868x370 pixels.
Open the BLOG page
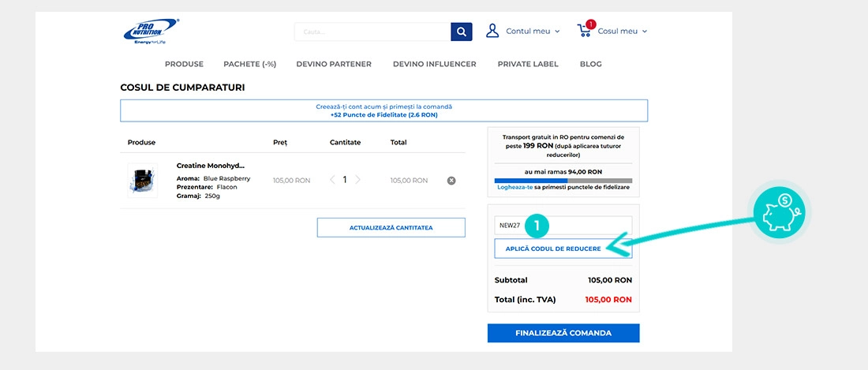(590, 64)
